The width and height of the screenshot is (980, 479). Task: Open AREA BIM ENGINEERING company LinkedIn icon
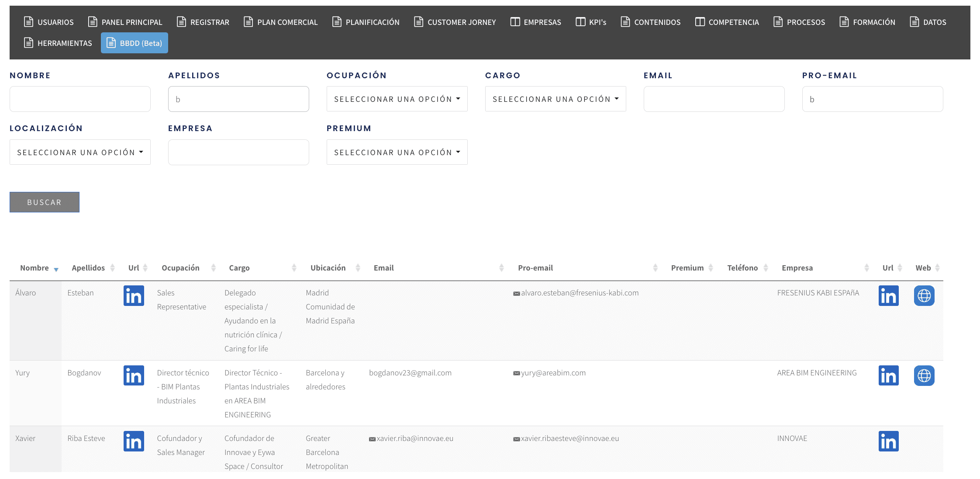[x=888, y=376]
